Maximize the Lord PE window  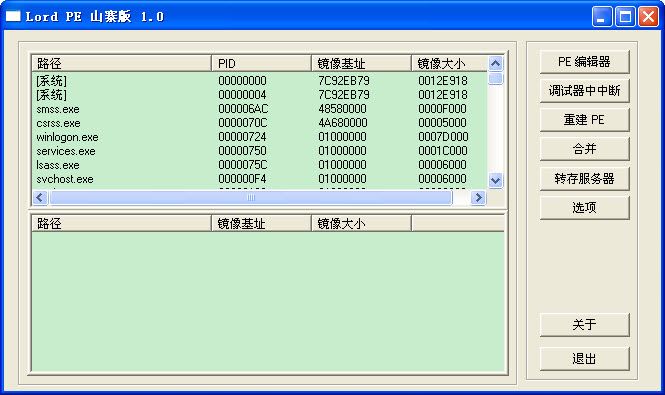click(x=625, y=17)
